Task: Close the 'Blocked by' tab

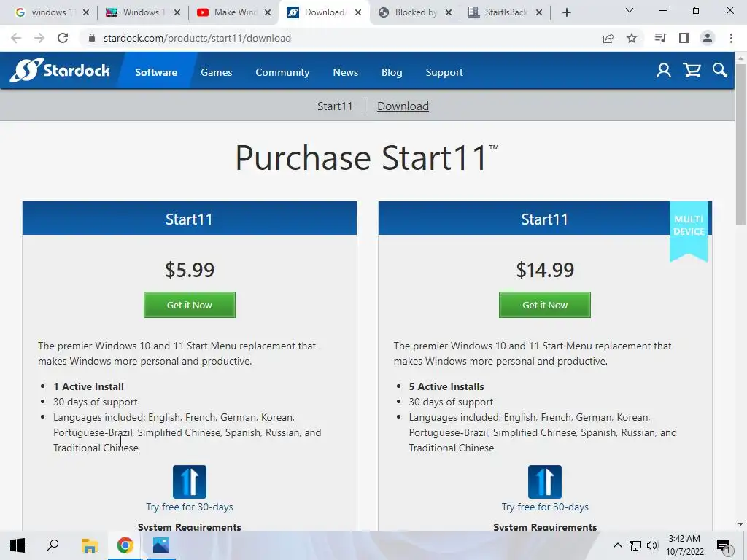Action: coord(449,13)
